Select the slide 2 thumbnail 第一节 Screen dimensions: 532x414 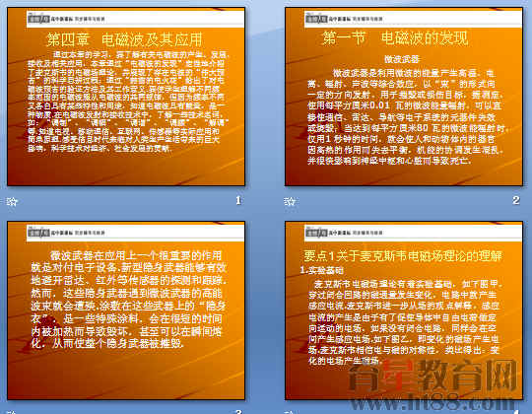404,97
